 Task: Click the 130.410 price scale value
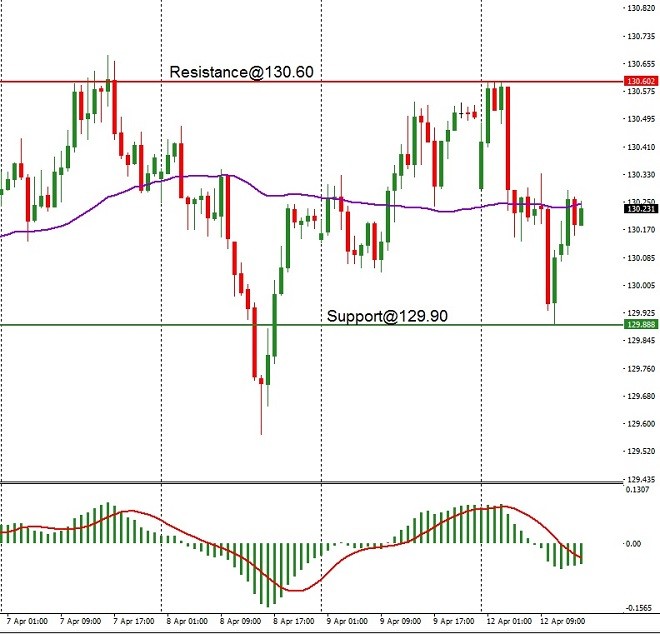[641, 147]
